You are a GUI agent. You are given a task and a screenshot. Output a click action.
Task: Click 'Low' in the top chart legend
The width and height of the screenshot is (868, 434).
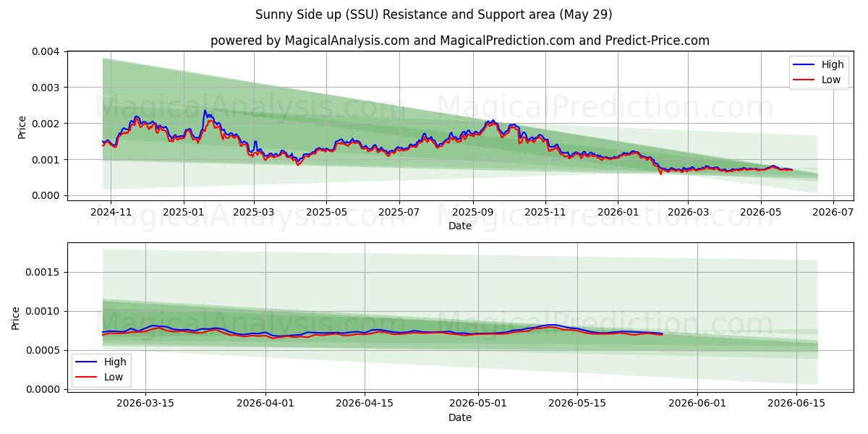point(831,80)
